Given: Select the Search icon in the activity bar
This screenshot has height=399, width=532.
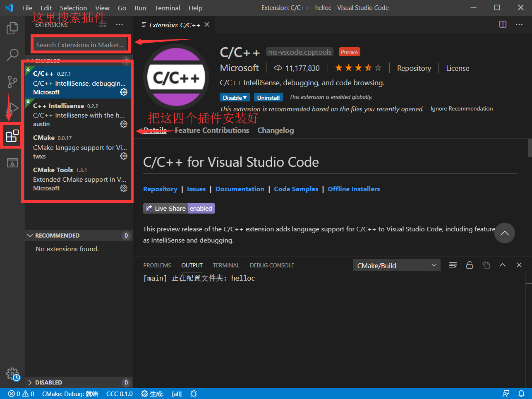Looking at the screenshot, I should 12,54.
